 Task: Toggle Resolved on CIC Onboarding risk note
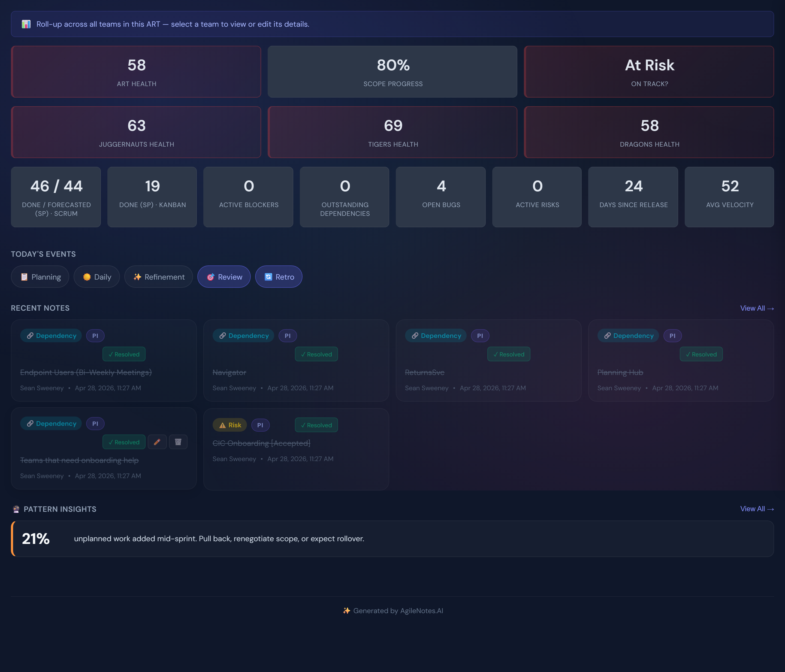tap(316, 425)
